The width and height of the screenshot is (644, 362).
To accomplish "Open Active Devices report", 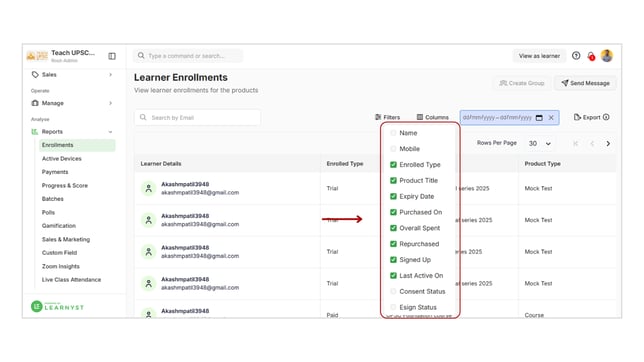I will [62, 159].
